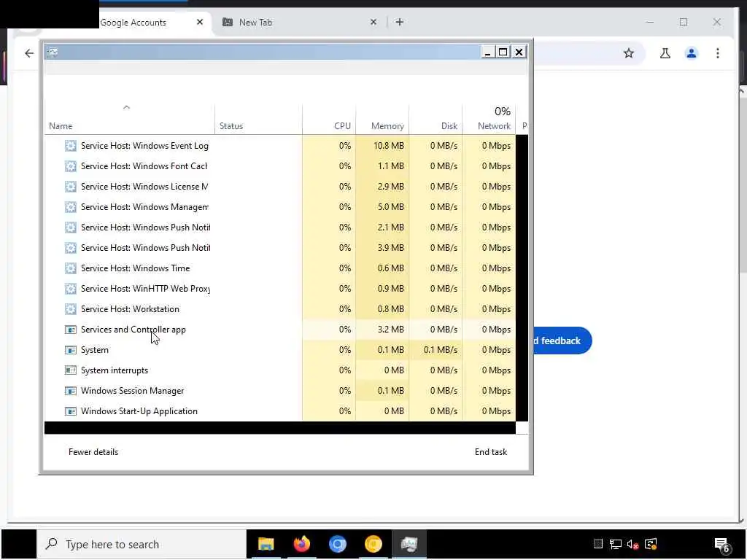Viewport: 747px width, 560px height.
Task: Switch to the Google Accounts Chrome tab
Action: pyautogui.click(x=133, y=23)
